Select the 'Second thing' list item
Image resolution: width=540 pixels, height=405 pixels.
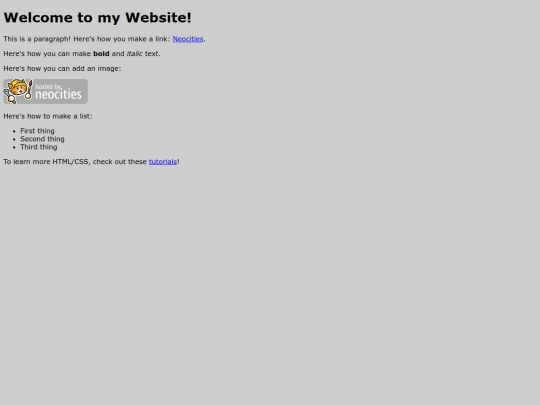click(x=42, y=139)
